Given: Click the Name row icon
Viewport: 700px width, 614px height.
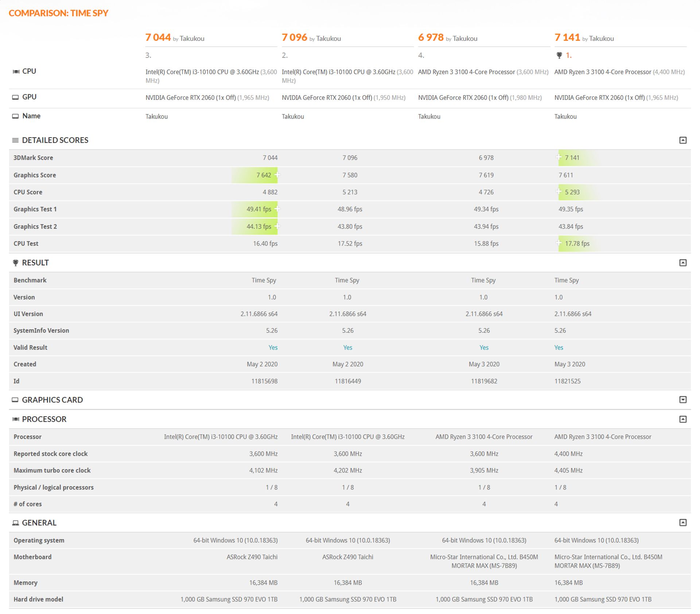Looking at the screenshot, I should click(x=16, y=116).
